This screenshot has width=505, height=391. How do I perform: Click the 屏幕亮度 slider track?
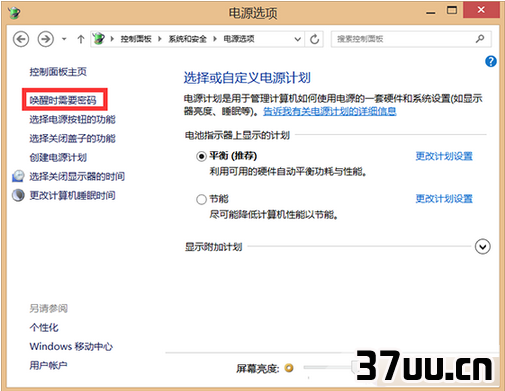pos(329,368)
